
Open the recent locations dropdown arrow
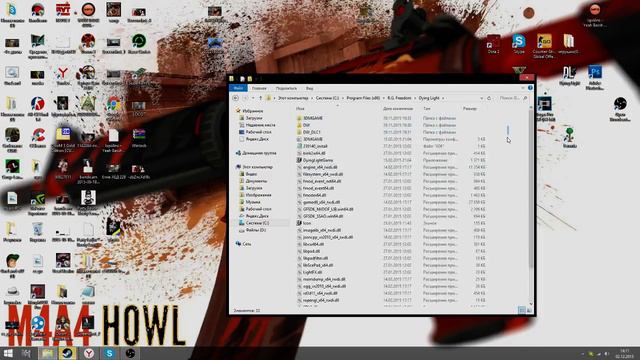coord(253,98)
